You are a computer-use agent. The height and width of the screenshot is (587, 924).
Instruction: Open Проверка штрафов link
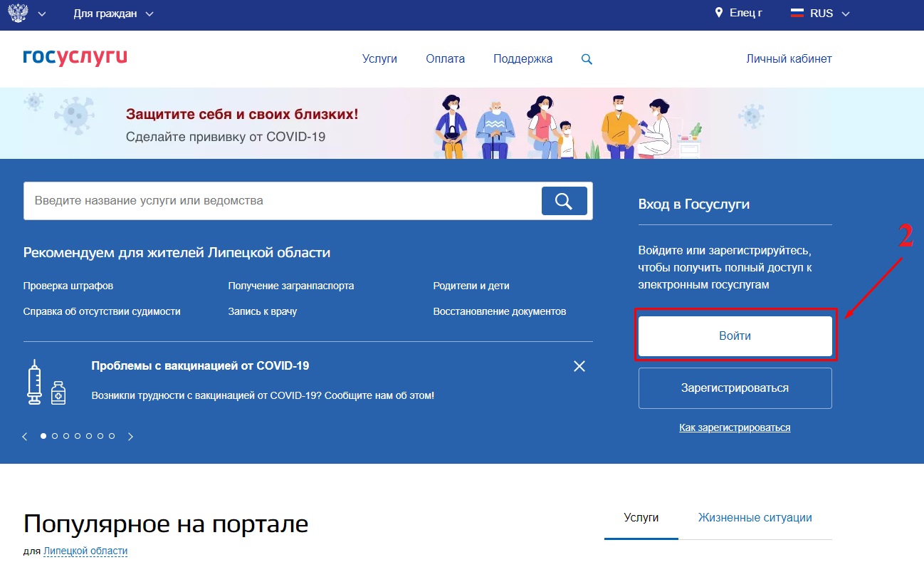68,286
